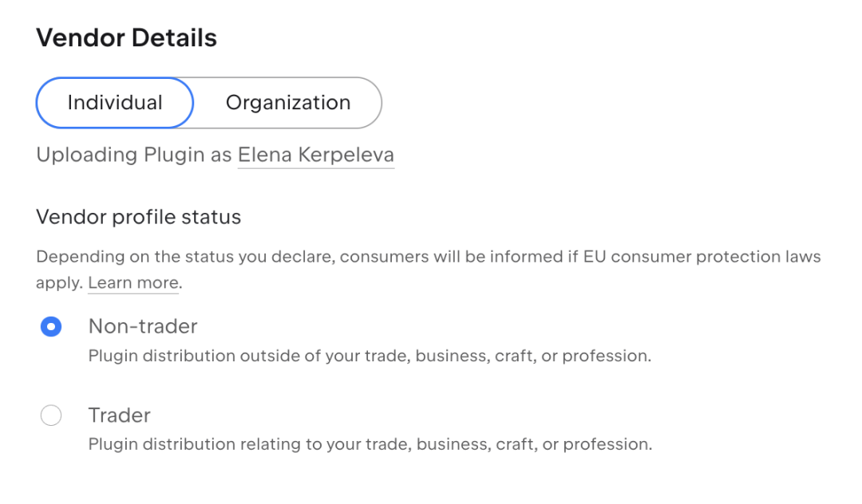Click 'Depending on the status you declare' text
862x504 pixels.
[x=185, y=257]
